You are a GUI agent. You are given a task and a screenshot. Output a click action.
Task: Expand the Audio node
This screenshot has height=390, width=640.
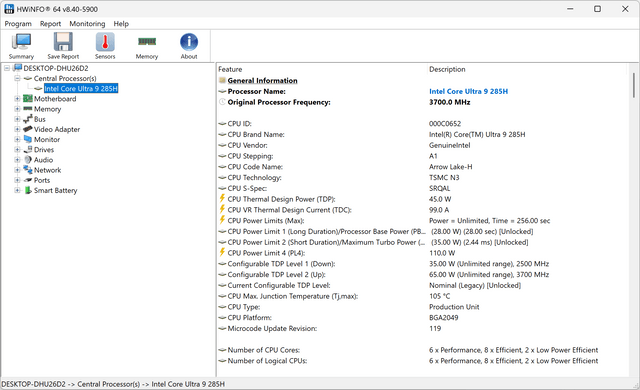[x=17, y=160]
